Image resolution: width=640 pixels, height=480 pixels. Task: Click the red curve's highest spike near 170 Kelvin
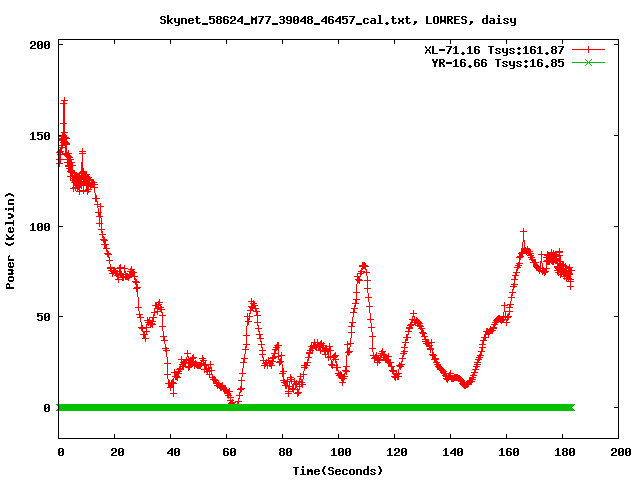point(64,101)
